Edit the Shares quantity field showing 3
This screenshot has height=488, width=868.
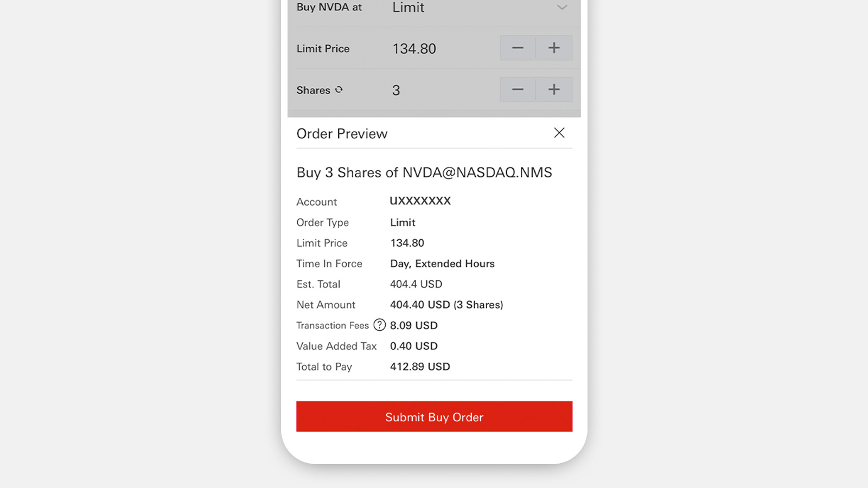point(396,90)
